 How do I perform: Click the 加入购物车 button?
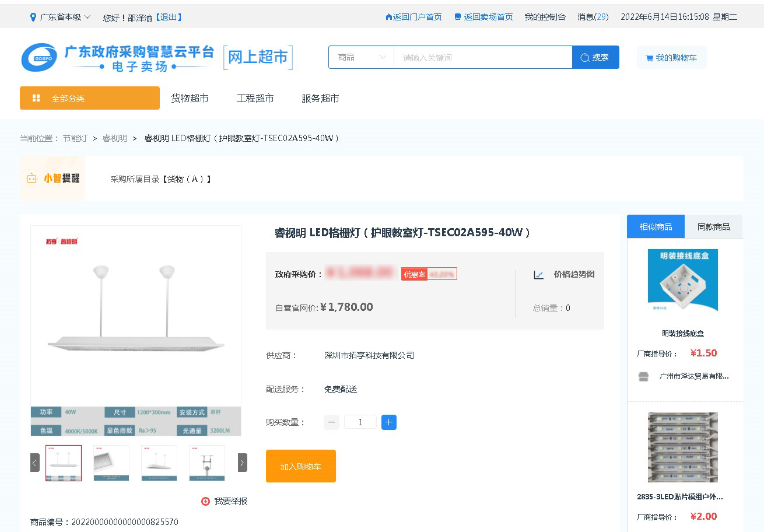click(x=300, y=466)
